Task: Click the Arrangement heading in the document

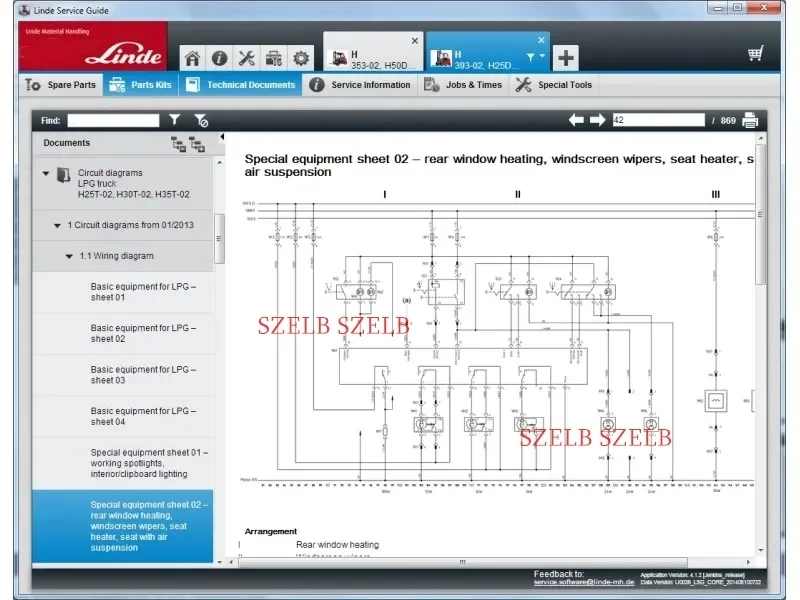Action: 270,531
